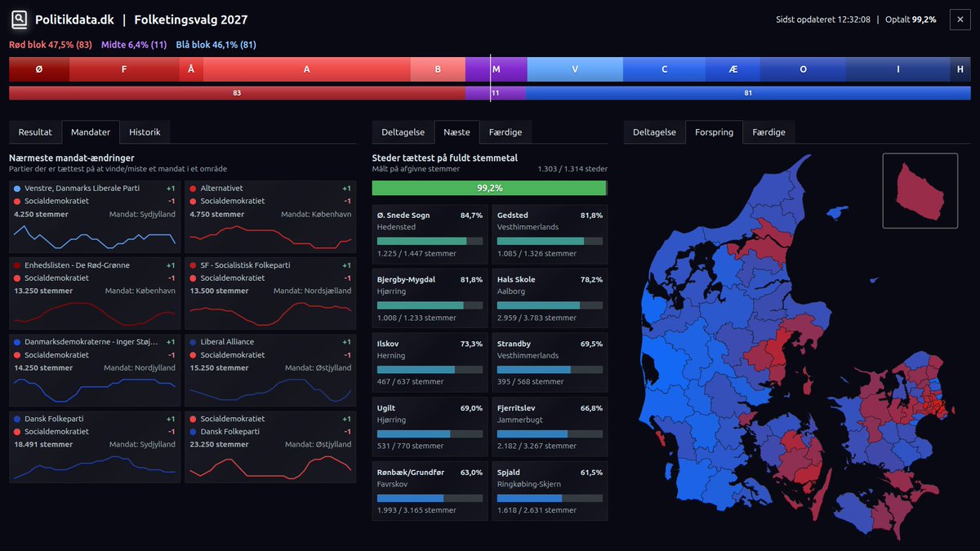Open the Historik tab

(145, 132)
